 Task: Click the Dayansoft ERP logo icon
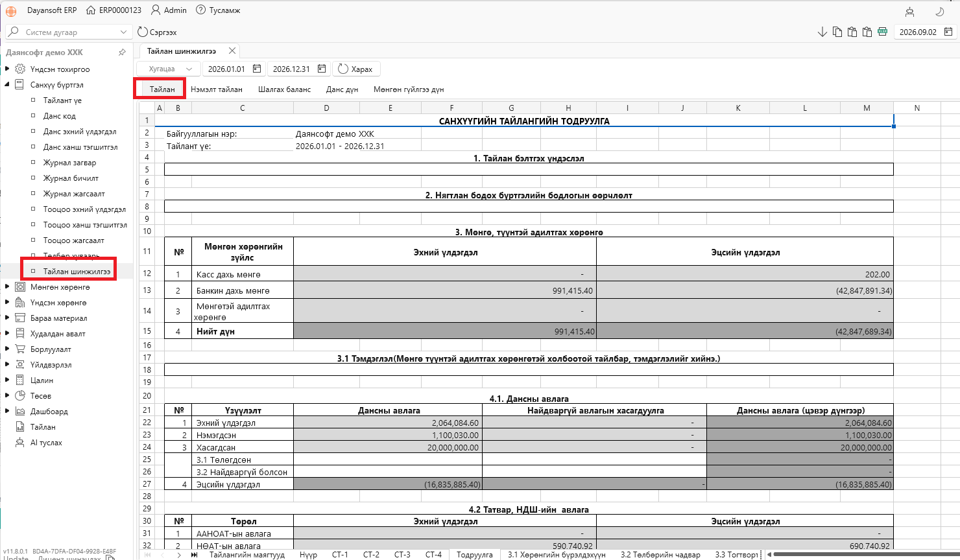click(x=11, y=10)
